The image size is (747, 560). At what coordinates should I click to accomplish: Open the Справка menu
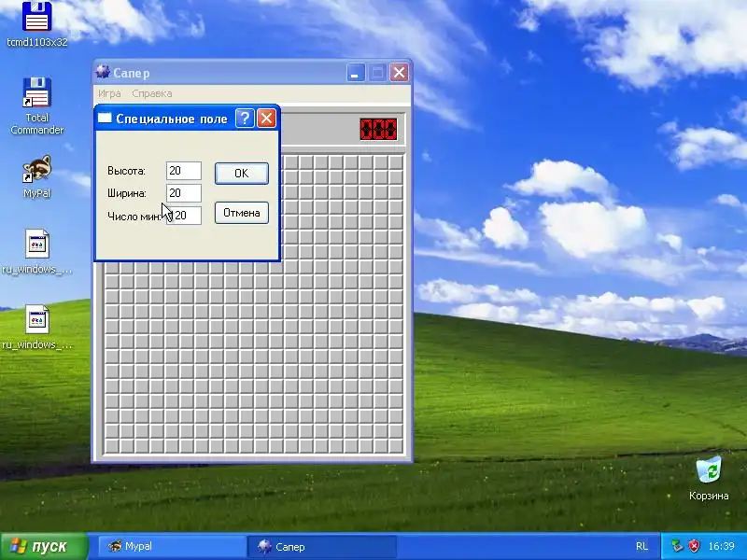click(x=152, y=93)
